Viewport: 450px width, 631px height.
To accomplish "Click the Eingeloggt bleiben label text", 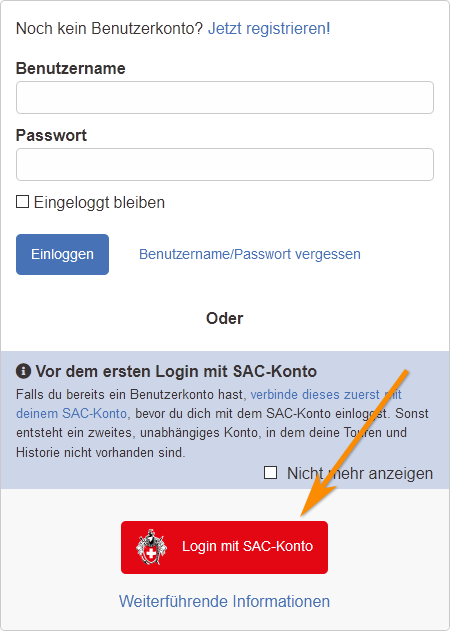I will point(99,202).
